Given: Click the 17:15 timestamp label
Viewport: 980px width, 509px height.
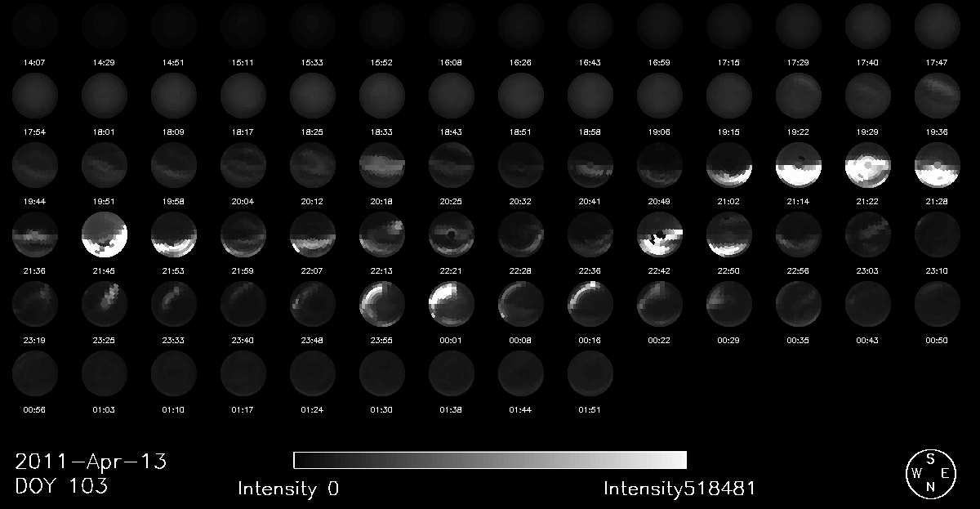Looking at the screenshot, I should (x=729, y=62).
